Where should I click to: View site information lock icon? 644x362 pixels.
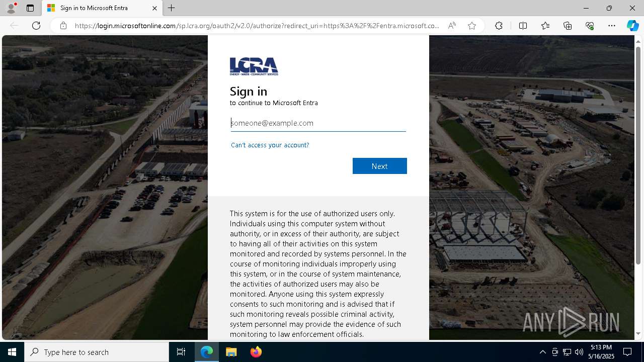[x=63, y=26]
